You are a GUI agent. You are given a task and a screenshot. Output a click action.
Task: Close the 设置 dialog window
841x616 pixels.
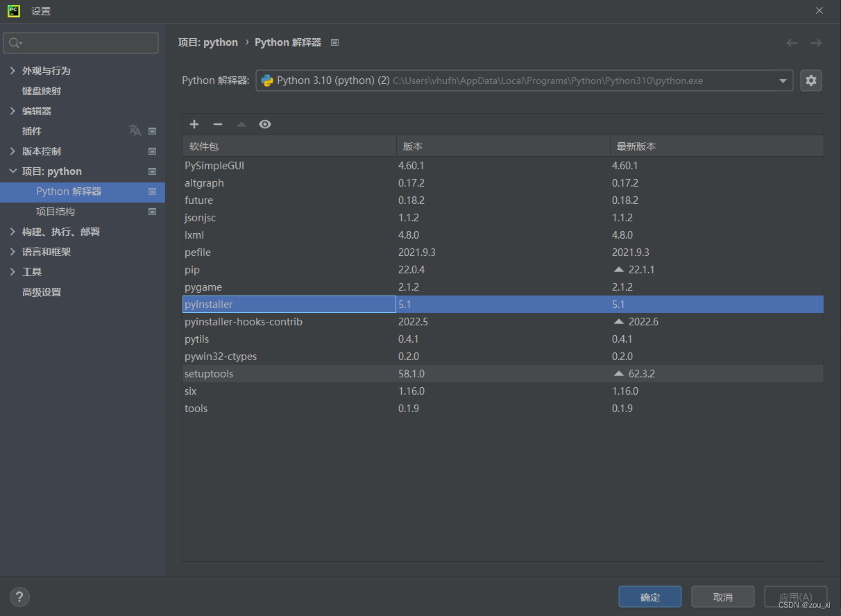pyautogui.click(x=819, y=10)
